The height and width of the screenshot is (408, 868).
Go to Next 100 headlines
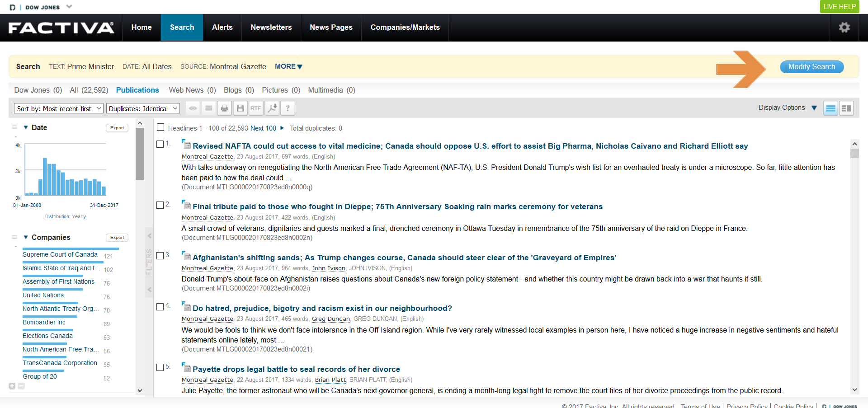(x=263, y=128)
